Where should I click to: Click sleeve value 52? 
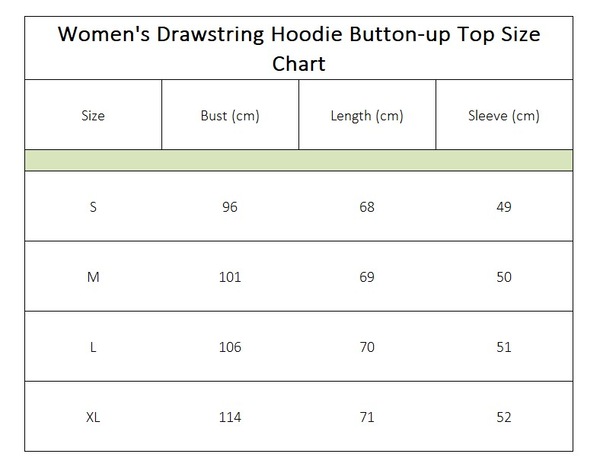(504, 417)
